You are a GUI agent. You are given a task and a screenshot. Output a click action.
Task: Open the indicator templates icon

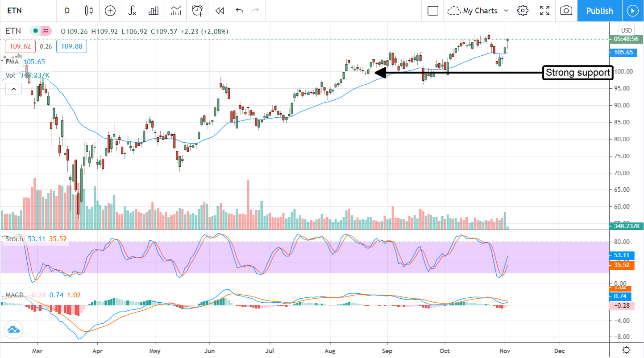[x=176, y=11]
